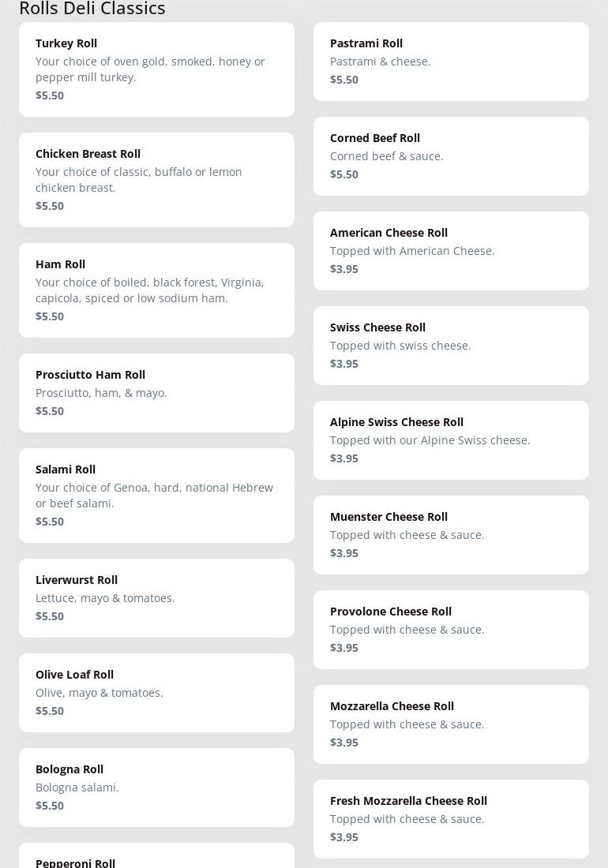
Task: Choose the Ham Roll item
Action: pyautogui.click(x=156, y=290)
